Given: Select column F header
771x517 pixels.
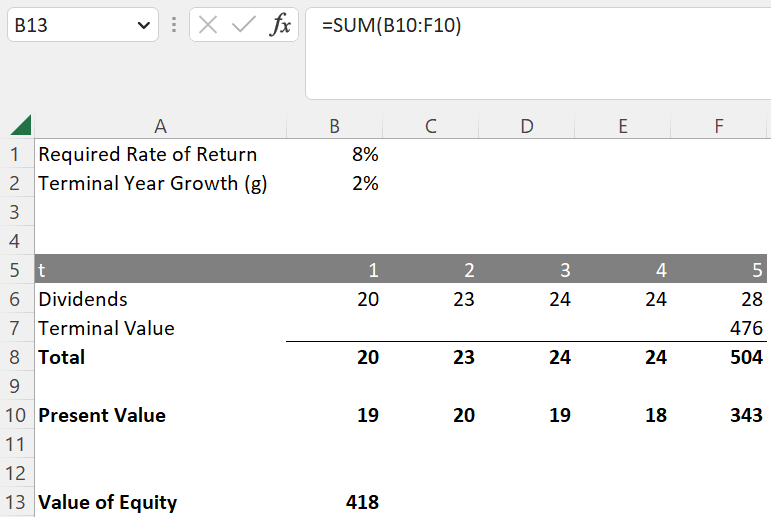Looking at the screenshot, I should tap(718, 126).
